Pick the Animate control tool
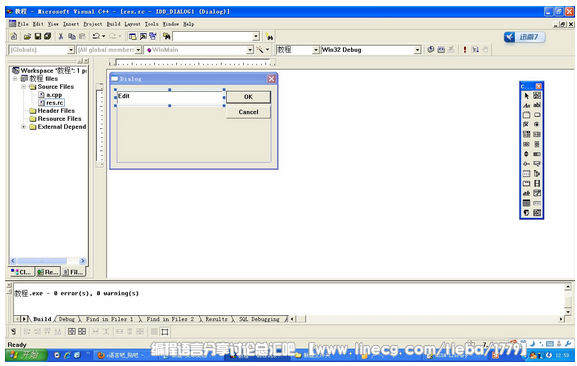 (537, 183)
